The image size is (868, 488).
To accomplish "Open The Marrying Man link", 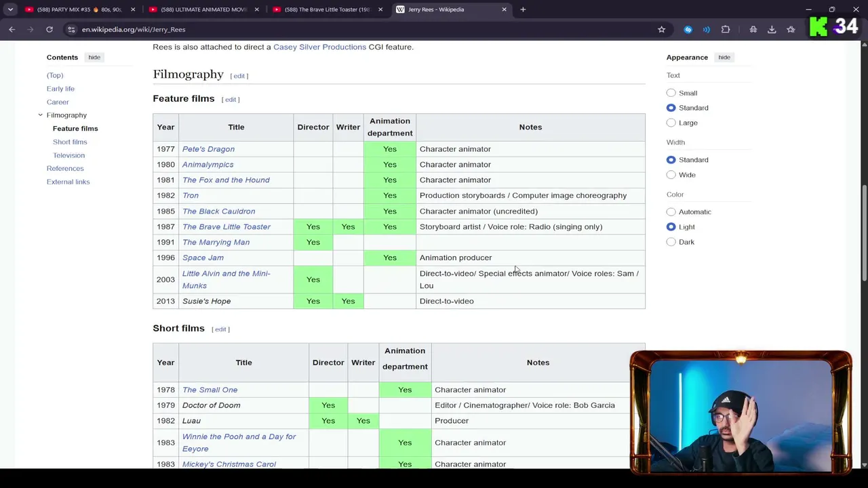I will point(216,243).
